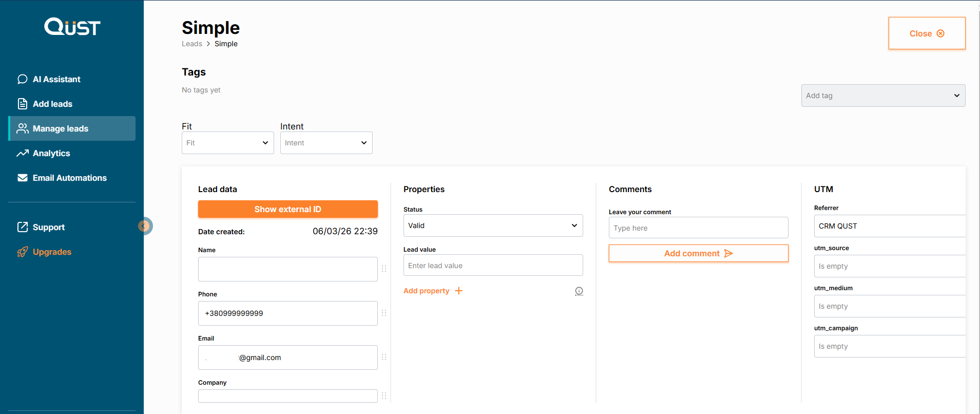Image resolution: width=980 pixels, height=414 pixels.
Task: Open Email Automations section
Action: 69,178
